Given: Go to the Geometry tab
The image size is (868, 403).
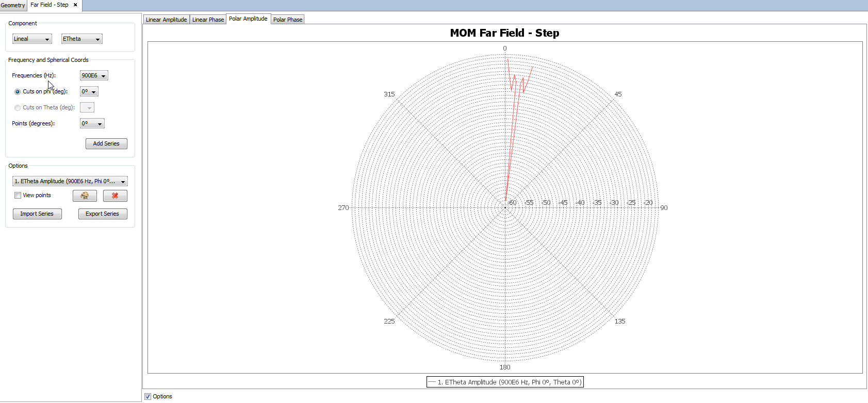Looking at the screenshot, I should [x=13, y=5].
